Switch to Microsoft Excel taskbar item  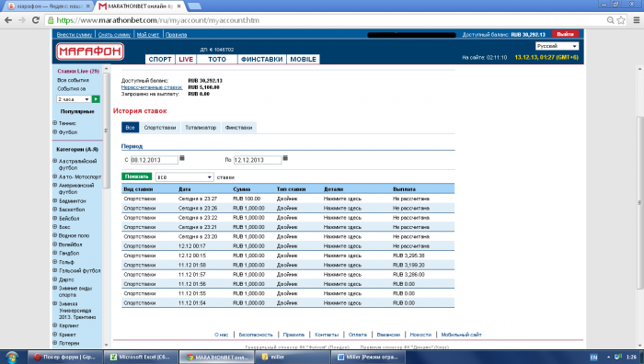click(141, 357)
